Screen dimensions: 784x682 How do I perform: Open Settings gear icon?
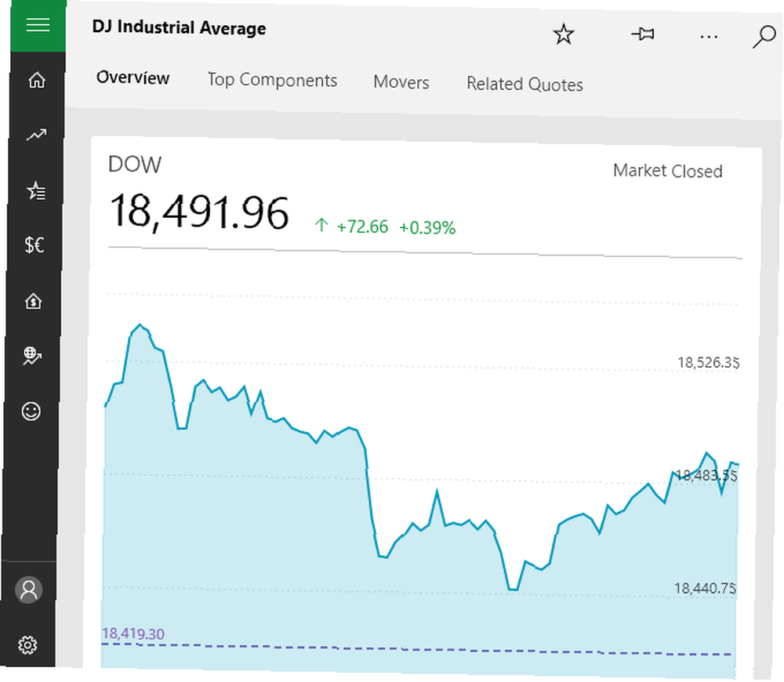pyautogui.click(x=27, y=645)
